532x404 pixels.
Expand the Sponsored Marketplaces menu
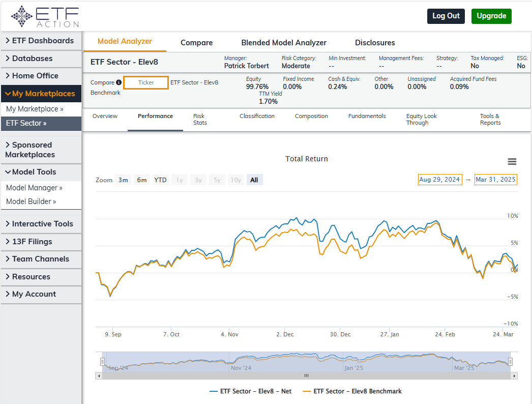(41, 150)
